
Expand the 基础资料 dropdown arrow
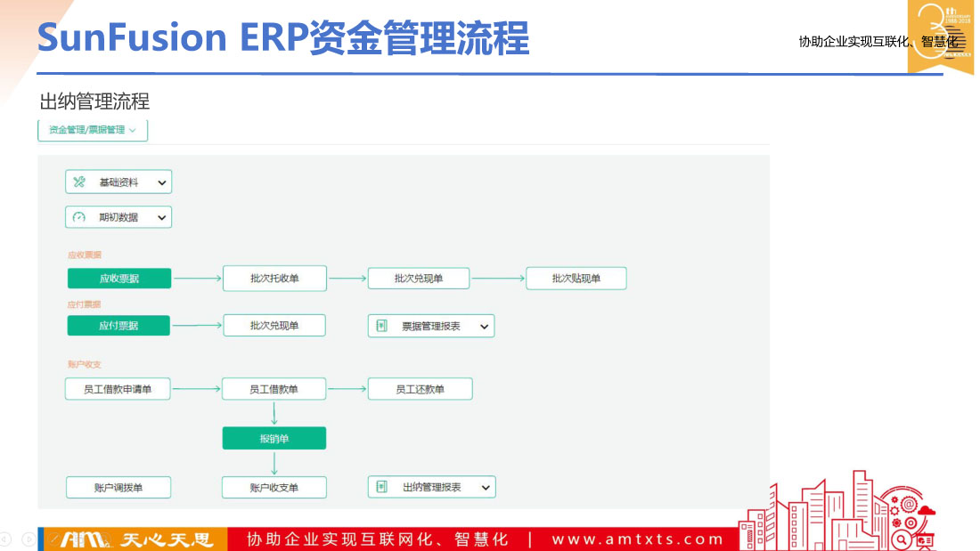pyautogui.click(x=161, y=182)
